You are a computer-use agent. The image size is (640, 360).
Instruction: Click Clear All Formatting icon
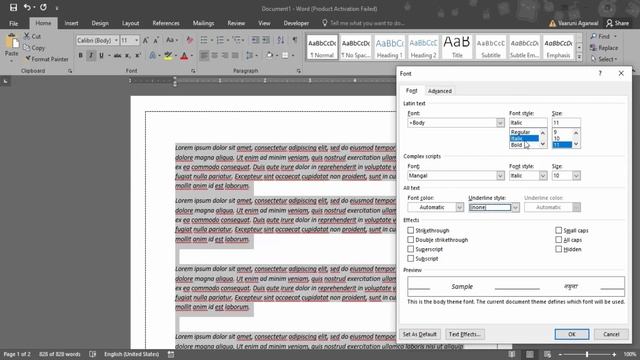(189, 40)
